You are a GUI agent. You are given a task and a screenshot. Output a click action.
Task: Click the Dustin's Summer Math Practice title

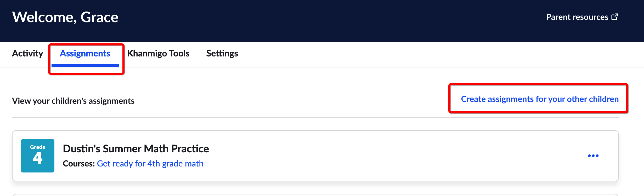coord(136,149)
